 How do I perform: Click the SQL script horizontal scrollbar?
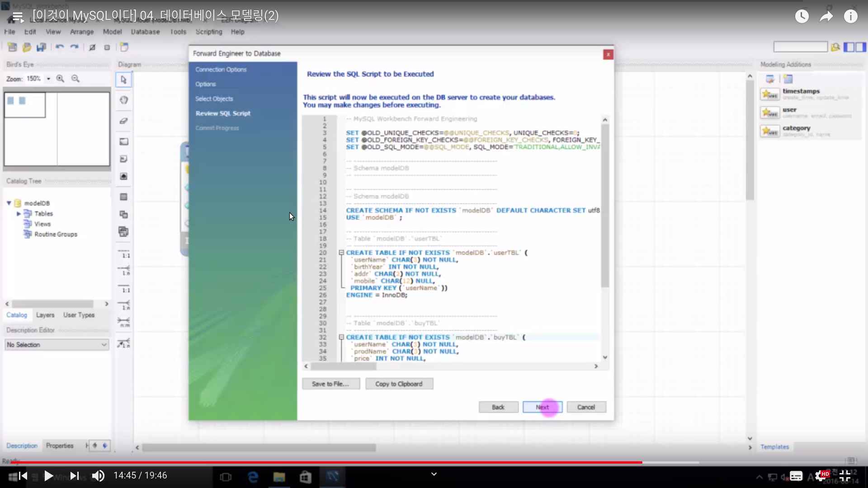[x=344, y=366]
